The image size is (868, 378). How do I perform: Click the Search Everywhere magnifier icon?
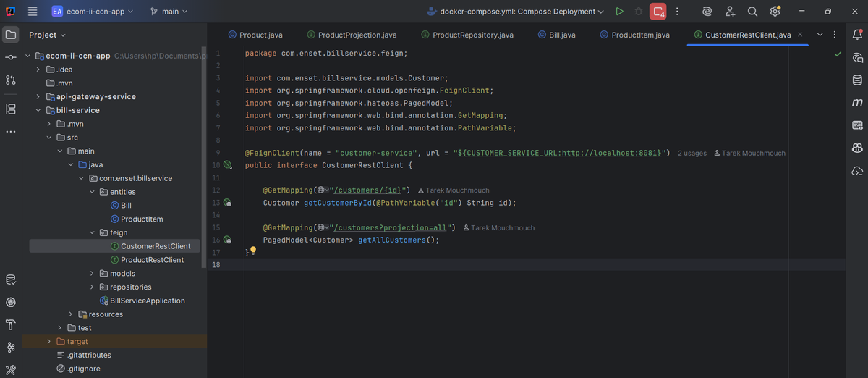(752, 12)
